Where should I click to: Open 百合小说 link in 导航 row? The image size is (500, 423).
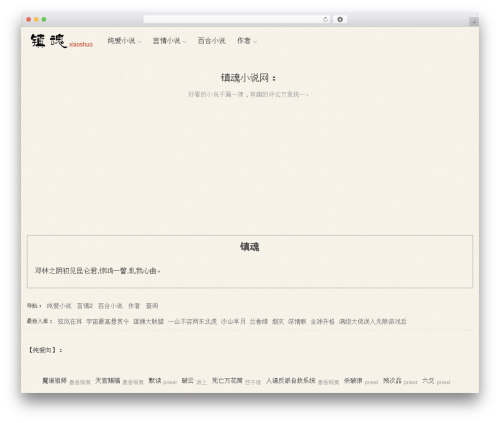[110, 306]
